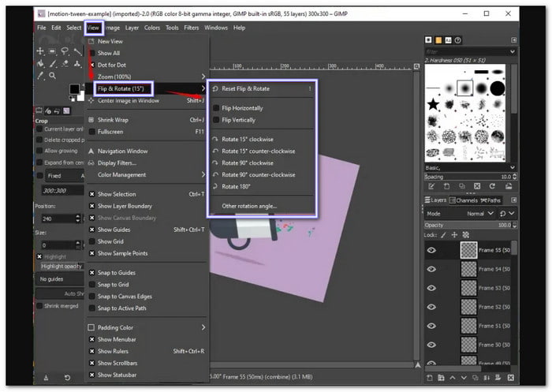Screen dimensions: 552x392
Task: Select the Free Select lasso tool
Action: tap(65, 51)
